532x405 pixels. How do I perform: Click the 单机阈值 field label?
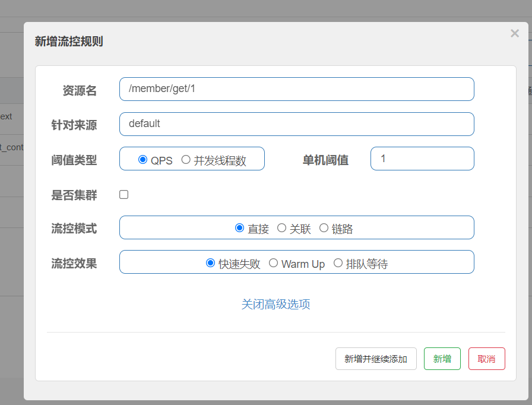[x=325, y=160]
